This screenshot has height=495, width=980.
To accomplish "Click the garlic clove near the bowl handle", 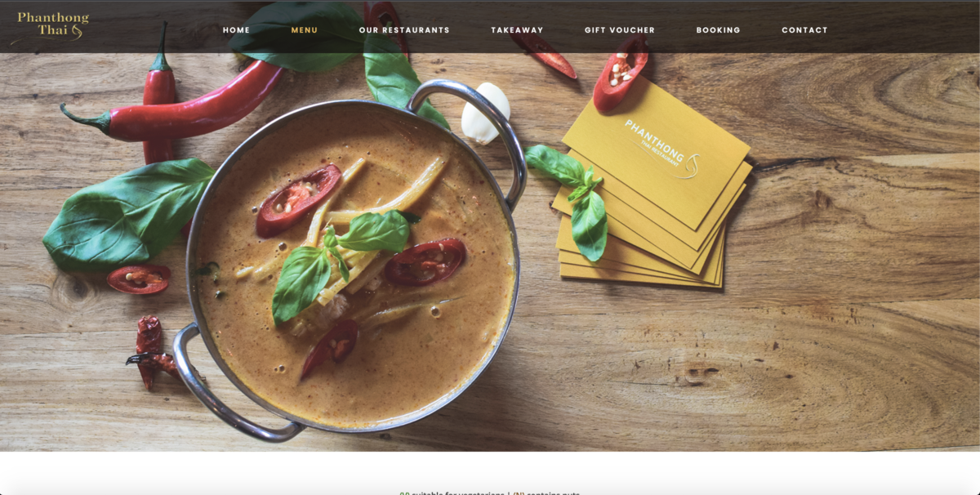I will [485, 113].
